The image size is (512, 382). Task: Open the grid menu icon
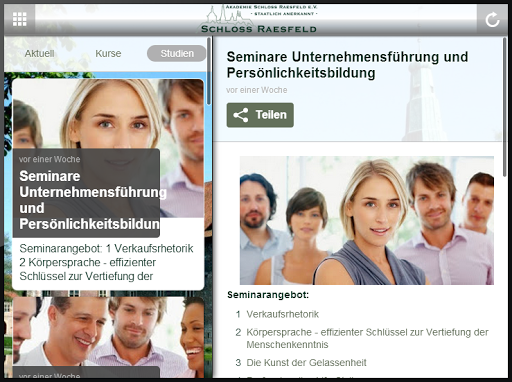(19, 19)
